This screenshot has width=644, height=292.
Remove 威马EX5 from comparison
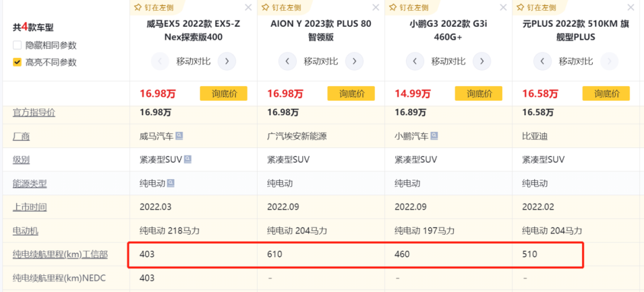(248, 7)
